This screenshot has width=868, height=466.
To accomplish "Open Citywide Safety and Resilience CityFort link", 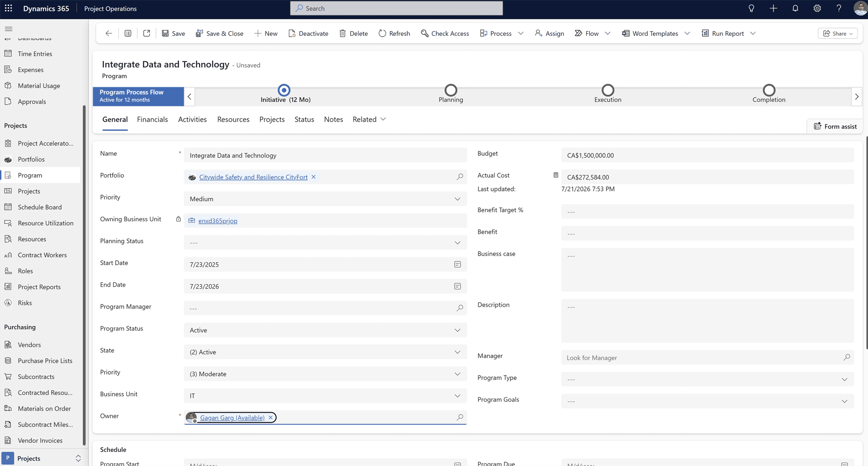I will coord(253,177).
